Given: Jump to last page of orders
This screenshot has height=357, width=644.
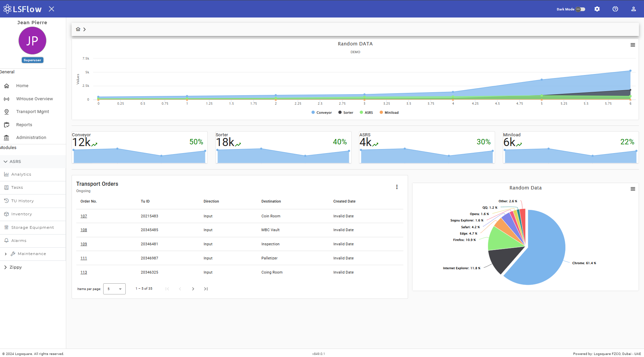Looking at the screenshot, I should coord(206,289).
